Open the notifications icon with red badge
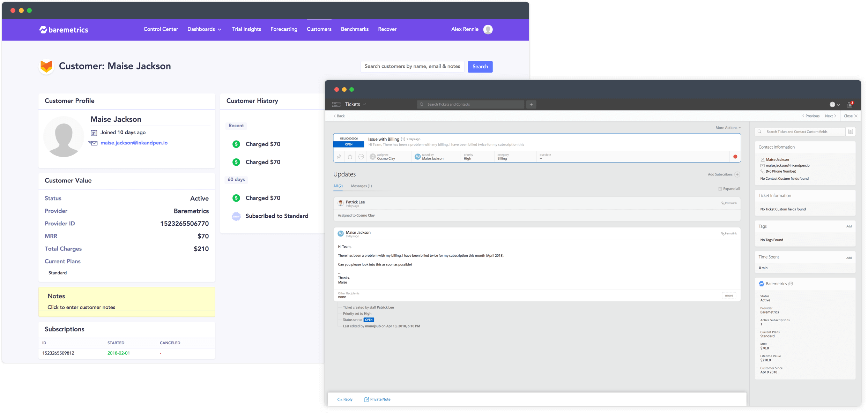Viewport: 868px width, 413px height. coord(850,104)
